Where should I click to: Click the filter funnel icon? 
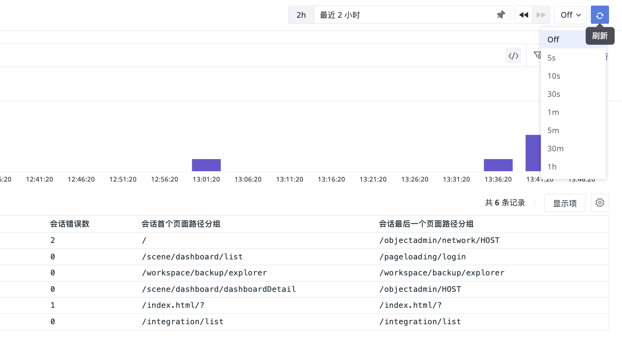tap(537, 55)
